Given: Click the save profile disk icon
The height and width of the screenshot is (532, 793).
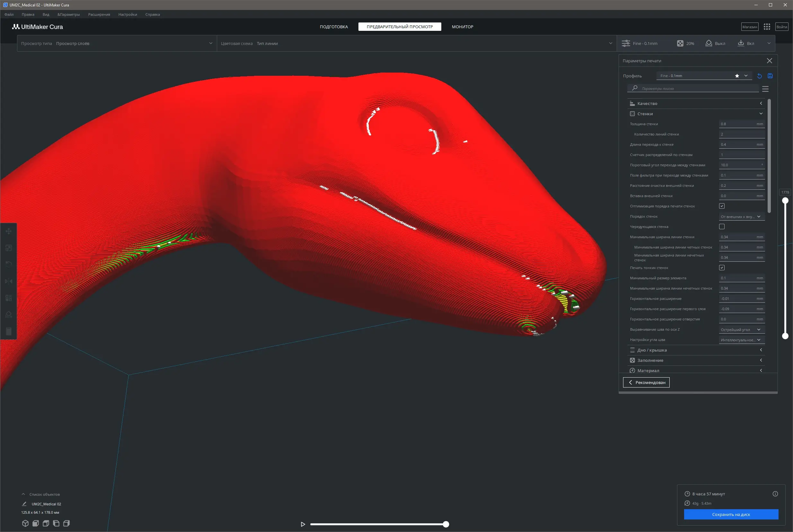Looking at the screenshot, I should point(770,76).
